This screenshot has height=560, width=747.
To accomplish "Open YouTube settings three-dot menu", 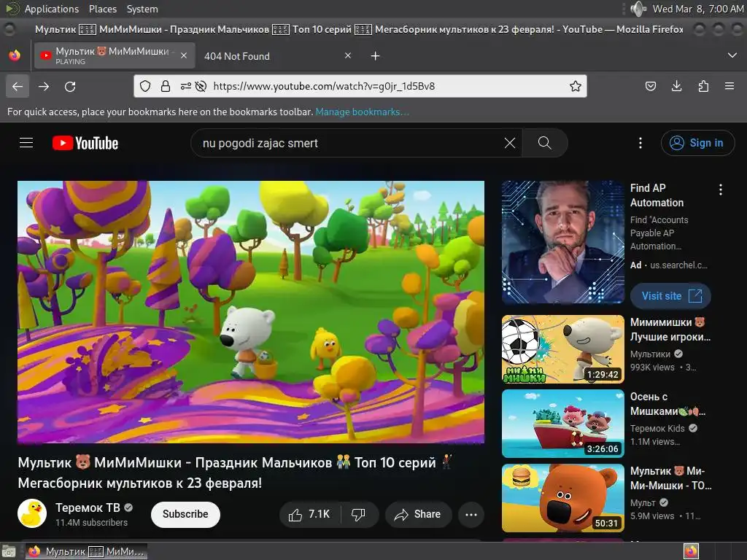I will [640, 143].
